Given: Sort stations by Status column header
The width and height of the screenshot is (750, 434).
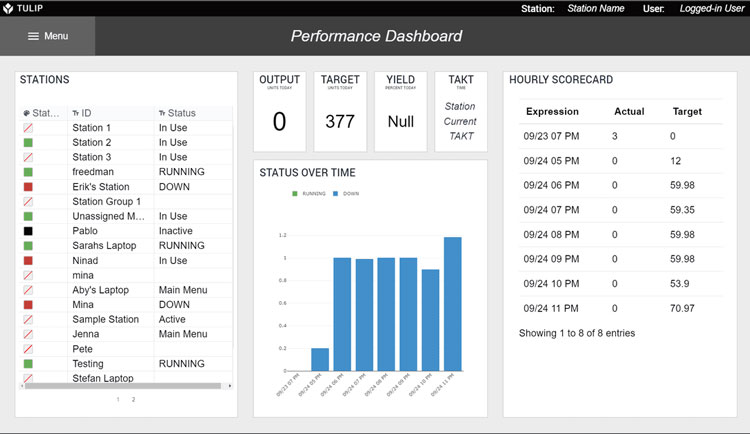Looking at the screenshot, I should tap(193, 113).
